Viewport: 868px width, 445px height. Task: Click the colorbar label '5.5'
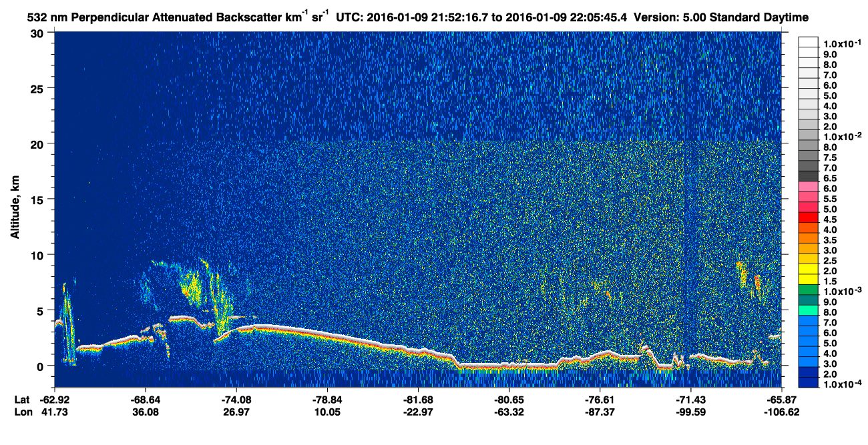[830, 199]
